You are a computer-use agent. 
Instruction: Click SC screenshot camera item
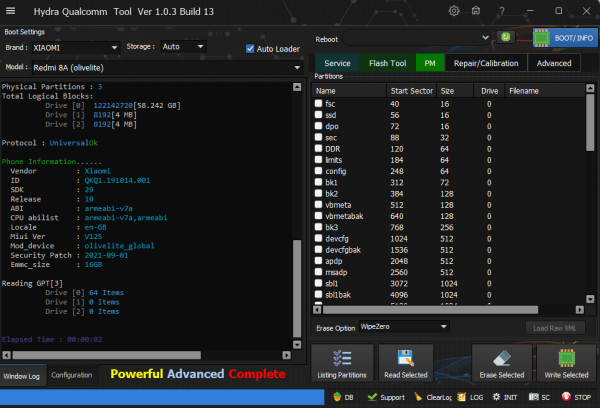coord(539,397)
